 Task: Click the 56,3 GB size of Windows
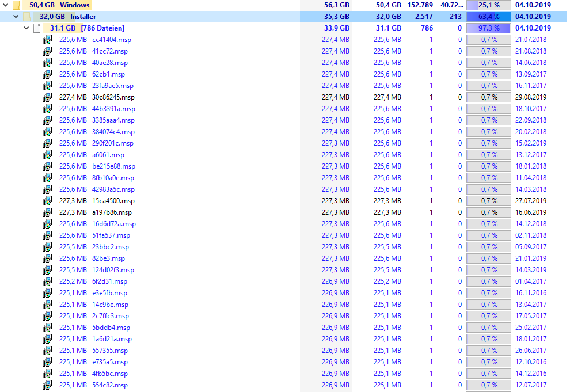pos(337,5)
